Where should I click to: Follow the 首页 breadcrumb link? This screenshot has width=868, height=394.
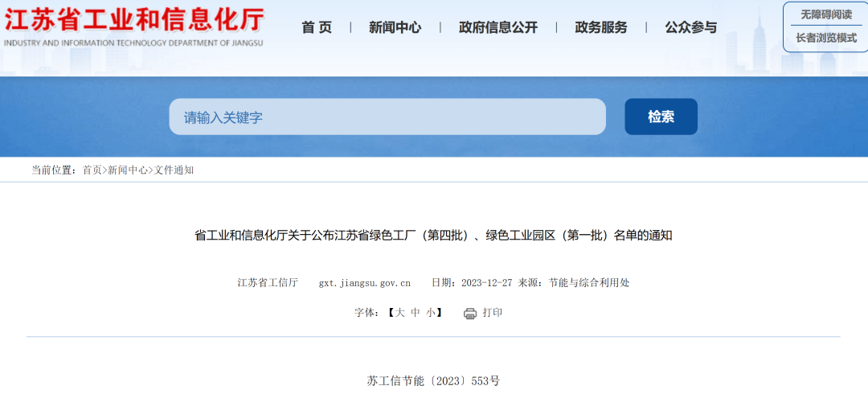click(x=92, y=170)
